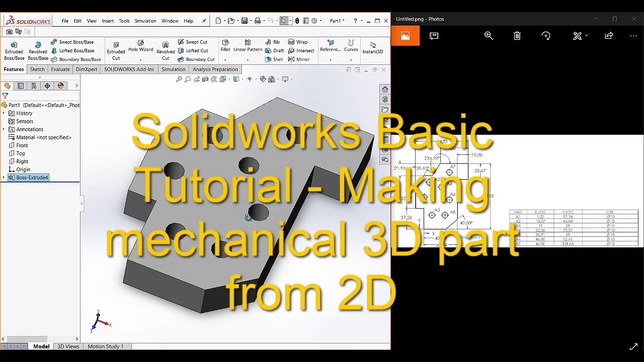Expand the History tree node

tap(4, 113)
